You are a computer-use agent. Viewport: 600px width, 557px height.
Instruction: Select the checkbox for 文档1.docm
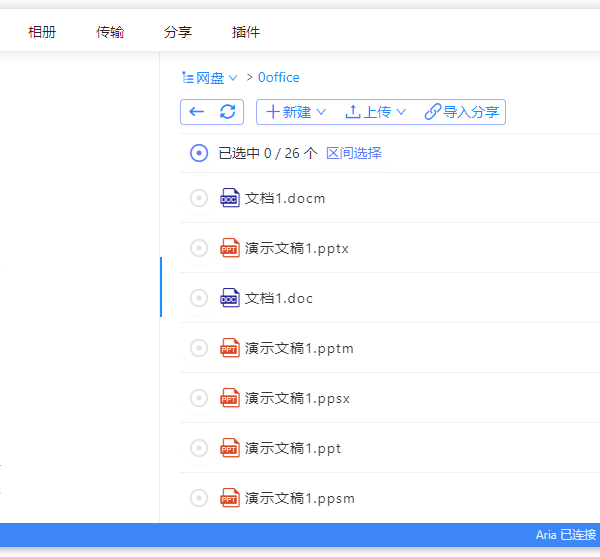point(199,198)
